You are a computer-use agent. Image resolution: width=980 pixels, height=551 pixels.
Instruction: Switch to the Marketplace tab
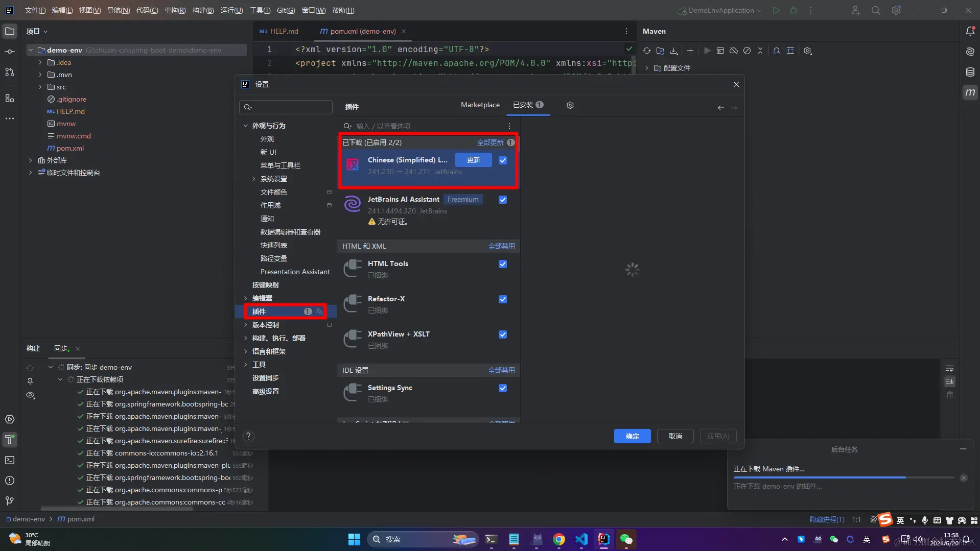coord(480,105)
